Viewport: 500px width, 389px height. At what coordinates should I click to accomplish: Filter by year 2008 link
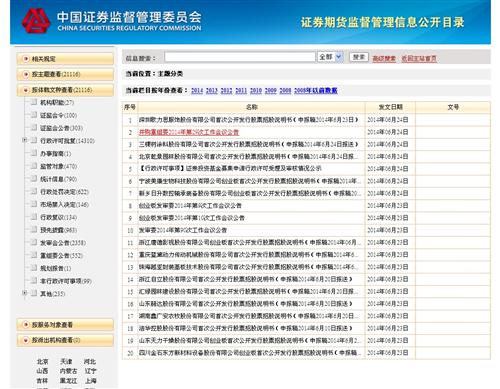285,90
